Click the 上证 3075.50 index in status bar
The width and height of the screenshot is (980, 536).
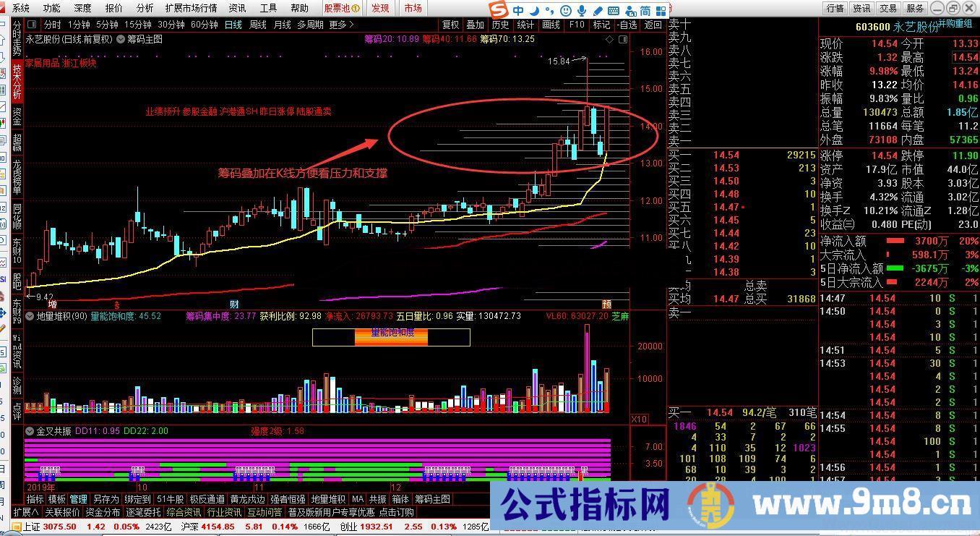coord(43,527)
